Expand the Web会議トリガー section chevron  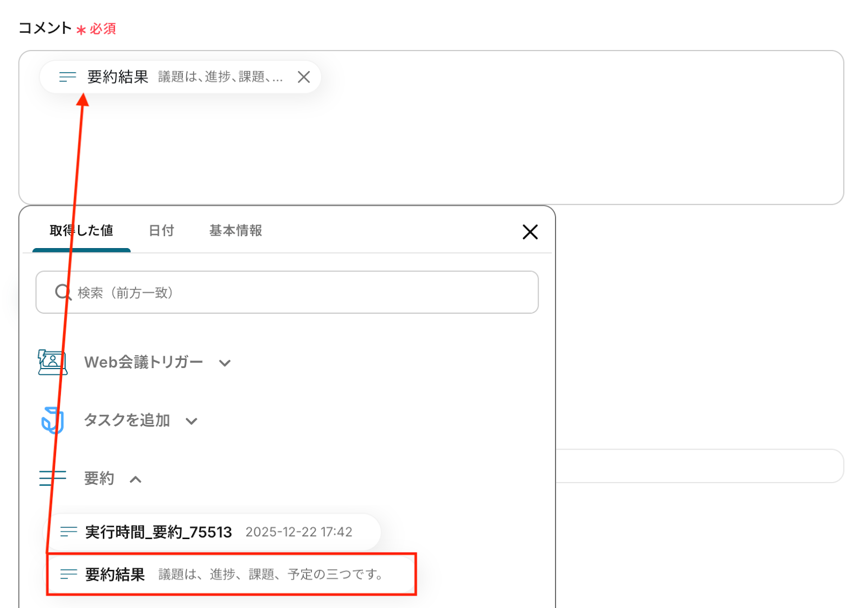(225, 363)
